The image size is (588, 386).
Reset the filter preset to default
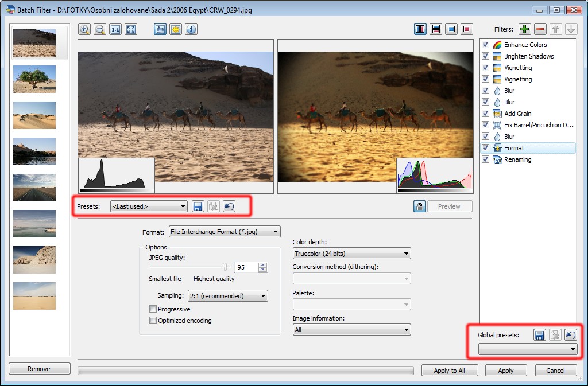[x=229, y=206]
